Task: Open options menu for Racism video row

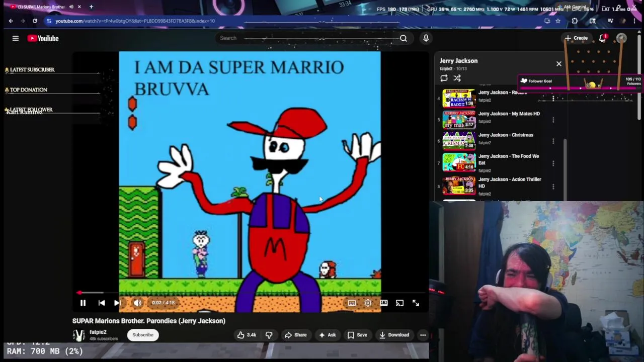Action: point(553,99)
